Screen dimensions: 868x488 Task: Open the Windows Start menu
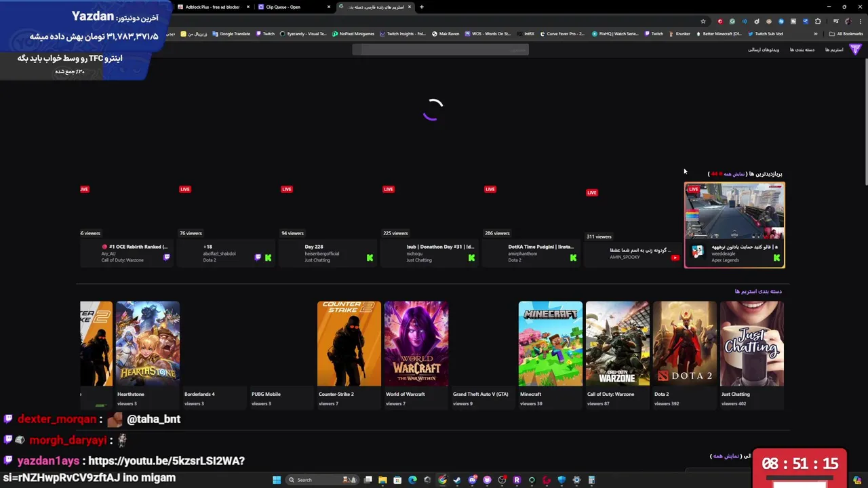click(277, 480)
